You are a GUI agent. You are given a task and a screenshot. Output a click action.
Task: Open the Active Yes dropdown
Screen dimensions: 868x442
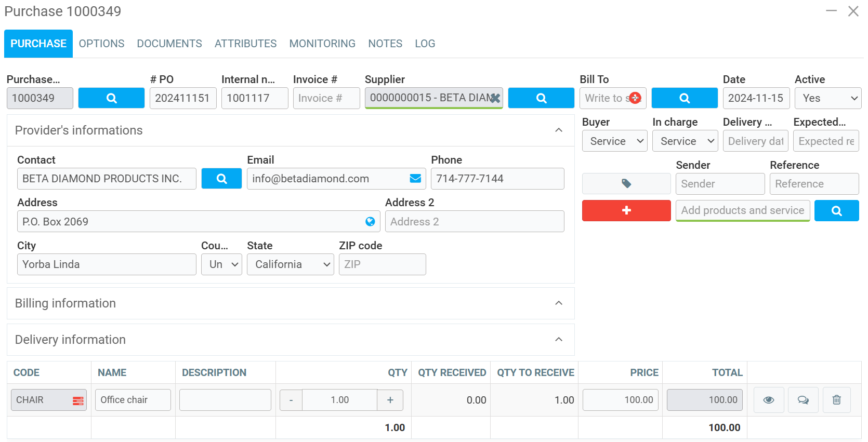[827, 98]
